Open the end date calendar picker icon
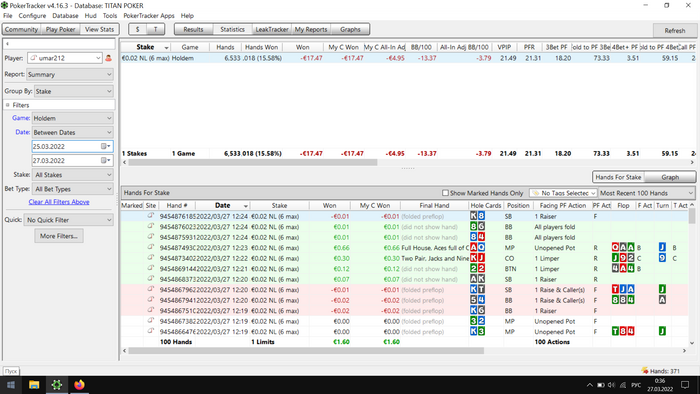Screen dimensions: 700x394 [105, 160]
